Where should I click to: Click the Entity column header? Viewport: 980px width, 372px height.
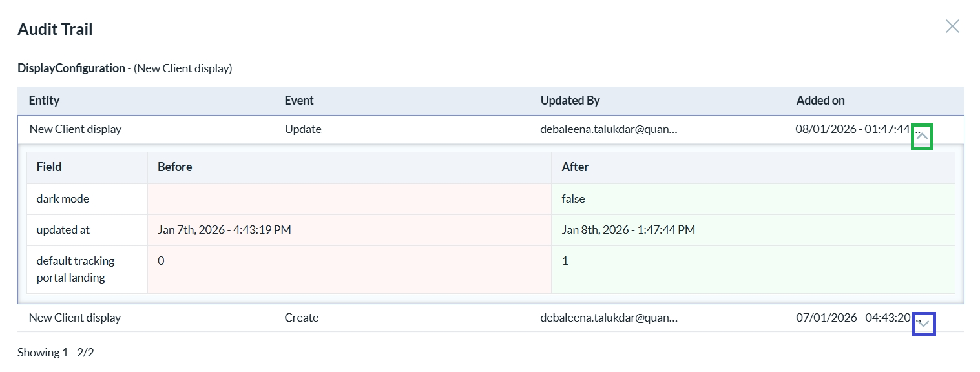tap(44, 100)
